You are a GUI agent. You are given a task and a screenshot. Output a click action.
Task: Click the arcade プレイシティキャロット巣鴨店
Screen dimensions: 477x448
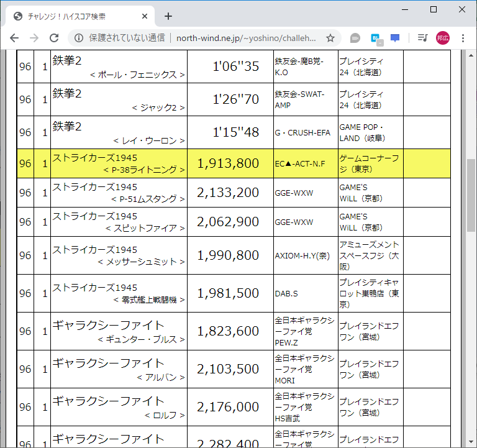click(369, 294)
